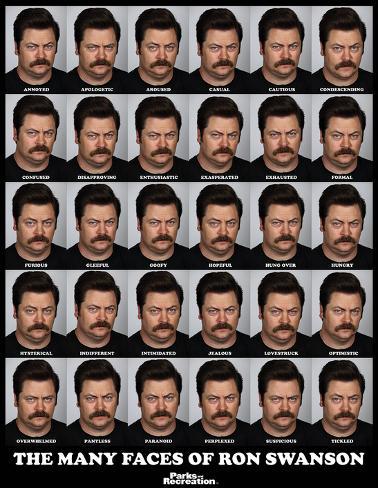Click the Suspicious caption label
Viewport: 378px width, 488px height.
click(x=281, y=441)
